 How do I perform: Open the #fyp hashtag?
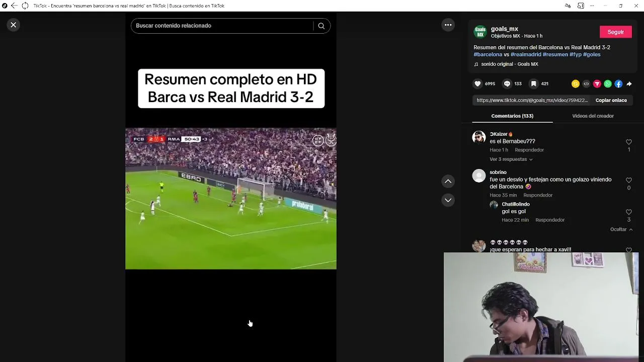[x=575, y=54]
